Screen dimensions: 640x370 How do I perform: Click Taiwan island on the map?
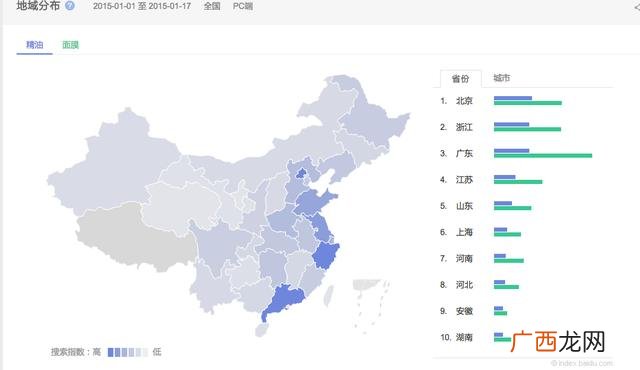click(329, 296)
